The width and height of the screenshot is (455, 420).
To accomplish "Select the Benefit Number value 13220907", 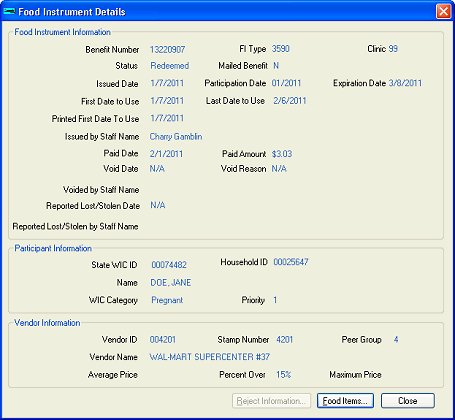I will click(x=167, y=50).
